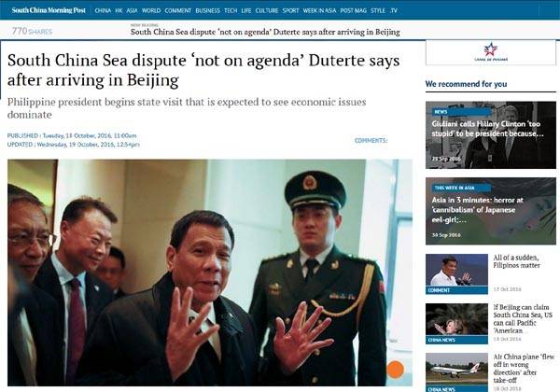Open the WEEK IN ASIA section

coord(319,10)
